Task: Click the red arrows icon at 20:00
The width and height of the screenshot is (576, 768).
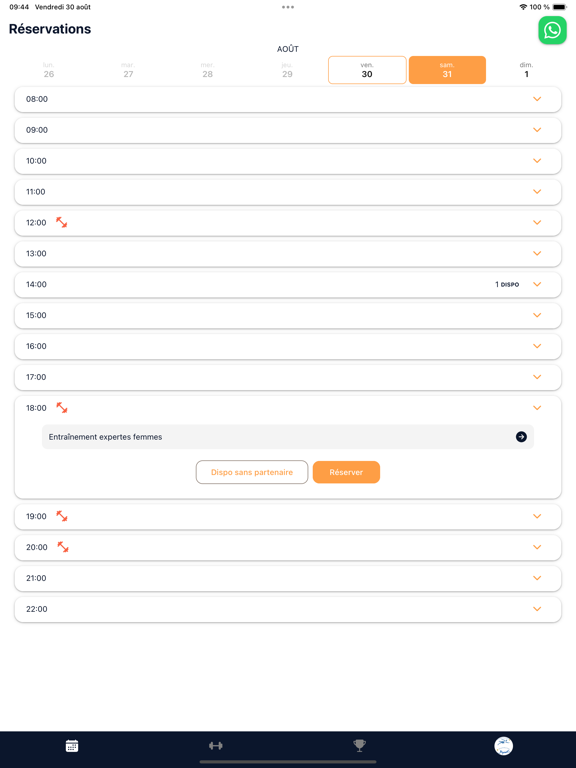Action: (63, 547)
